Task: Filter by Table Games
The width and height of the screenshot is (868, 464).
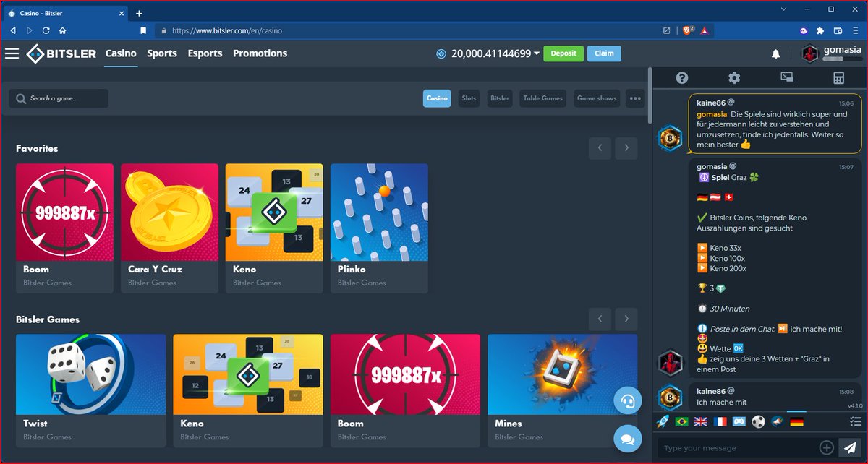Action: tap(542, 98)
